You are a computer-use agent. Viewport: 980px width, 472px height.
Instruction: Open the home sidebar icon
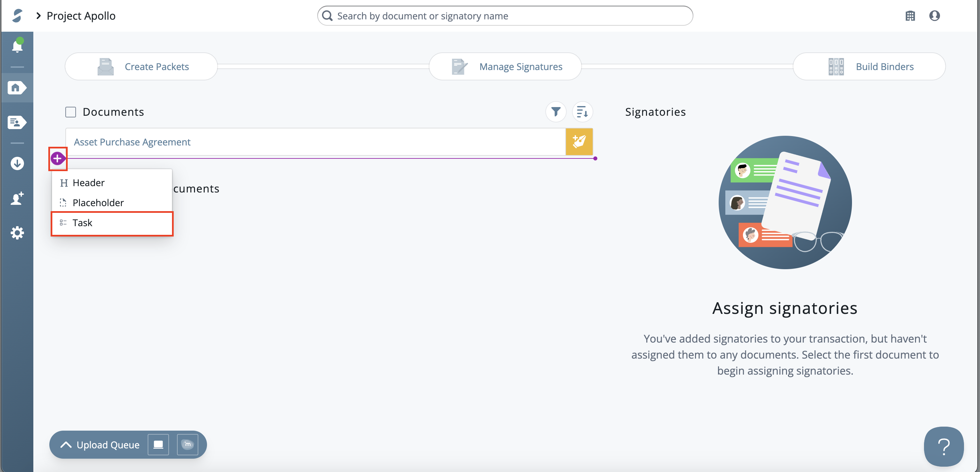click(17, 88)
